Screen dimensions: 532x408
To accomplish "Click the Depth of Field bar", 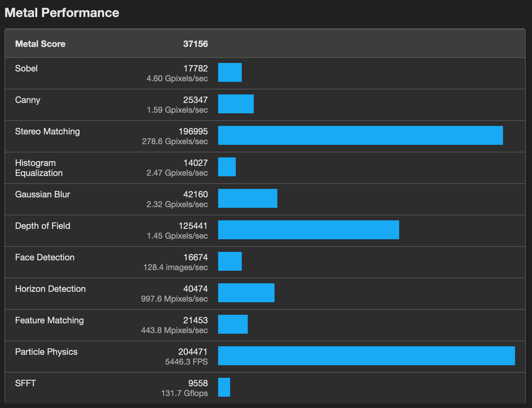I will coord(308,230).
